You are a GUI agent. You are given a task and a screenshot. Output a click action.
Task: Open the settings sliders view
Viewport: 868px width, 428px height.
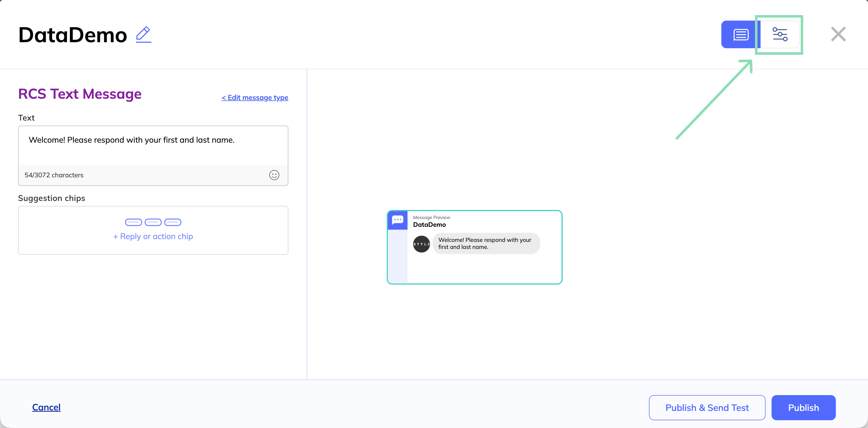click(780, 34)
